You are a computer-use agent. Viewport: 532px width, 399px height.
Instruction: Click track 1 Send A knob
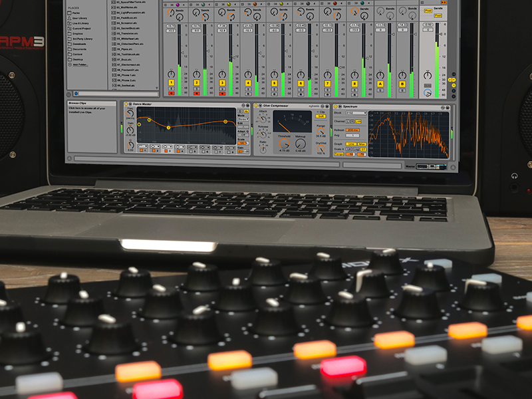tap(170, 13)
